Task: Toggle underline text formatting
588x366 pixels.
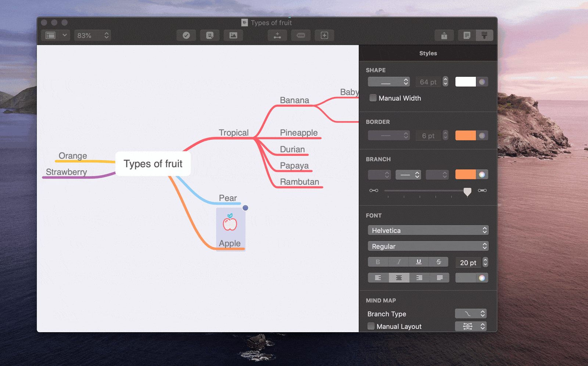Action: click(x=419, y=262)
